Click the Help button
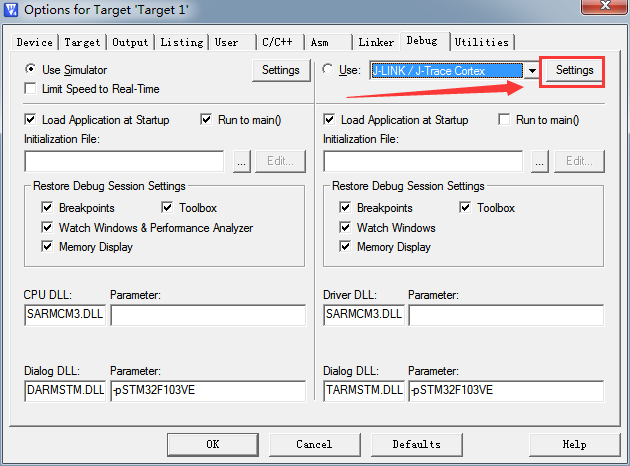 pyautogui.click(x=575, y=444)
